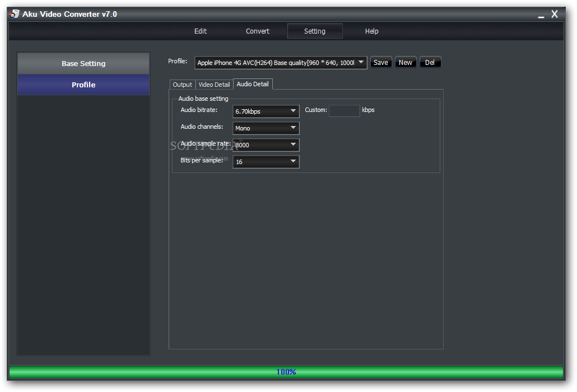Click the Audio bitrate label
The image size is (577, 392).
(x=199, y=110)
